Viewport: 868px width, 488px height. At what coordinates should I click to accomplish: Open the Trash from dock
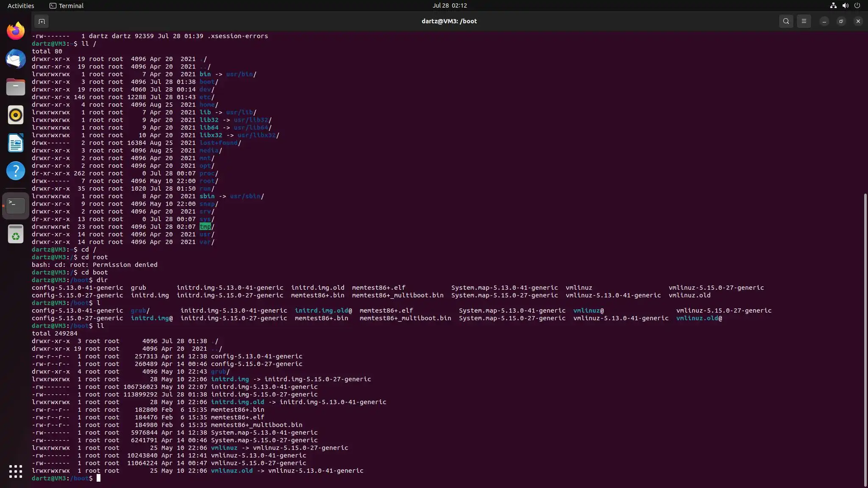click(x=16, y=234)
